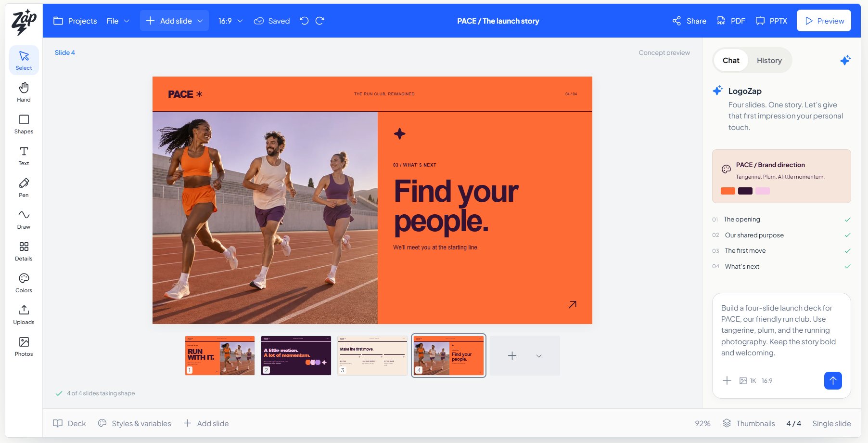
Task: Open slide 2 thumbnail A little motion
Action: pos(296,356)
